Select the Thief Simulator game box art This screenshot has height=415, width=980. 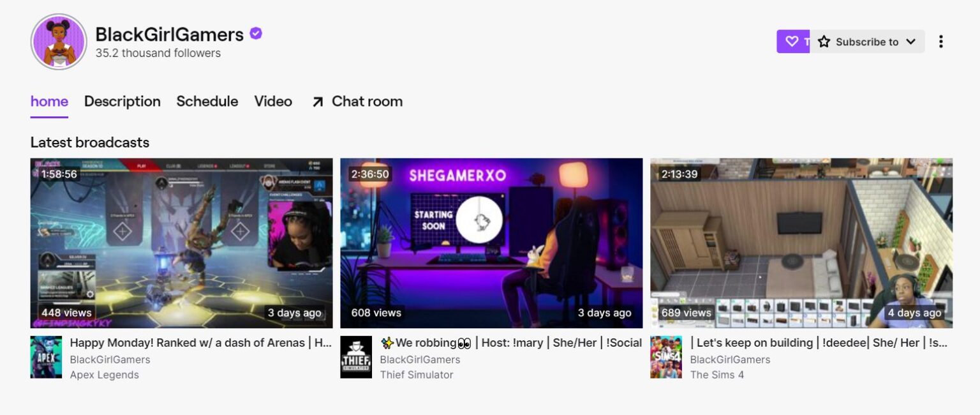click(356, 357)
